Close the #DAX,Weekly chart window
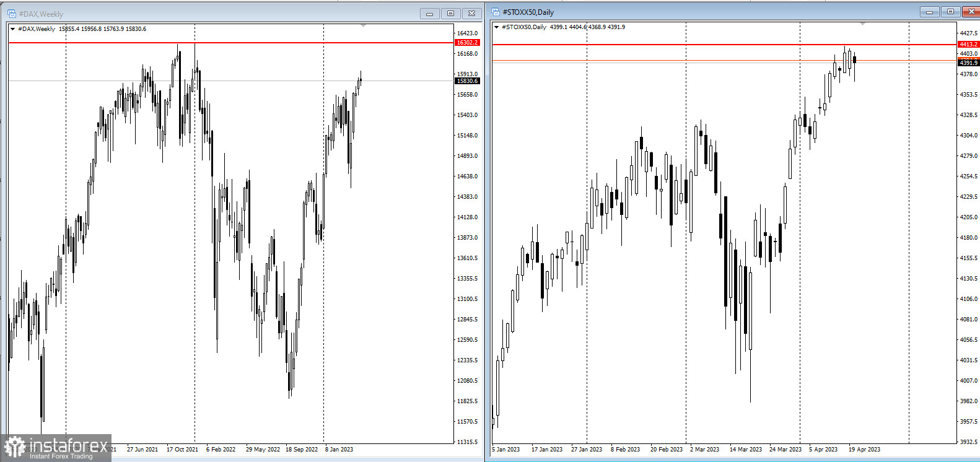Screen dimensions: 980x462 point(471,14)
